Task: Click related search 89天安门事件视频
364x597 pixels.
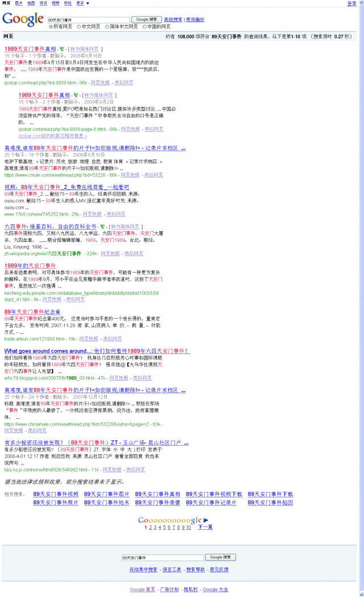Action: (x=56, y=494)
